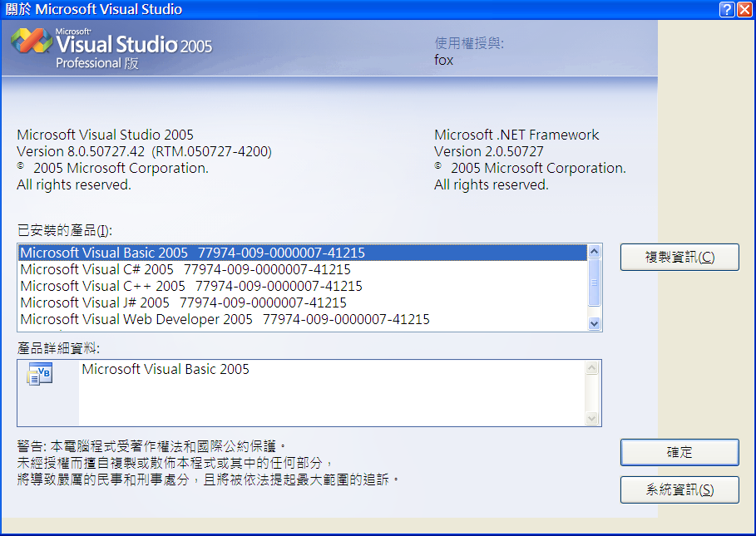756x536 pixels.
Task: Click product details scroll up arrow
Action: [x=591, y=368]
